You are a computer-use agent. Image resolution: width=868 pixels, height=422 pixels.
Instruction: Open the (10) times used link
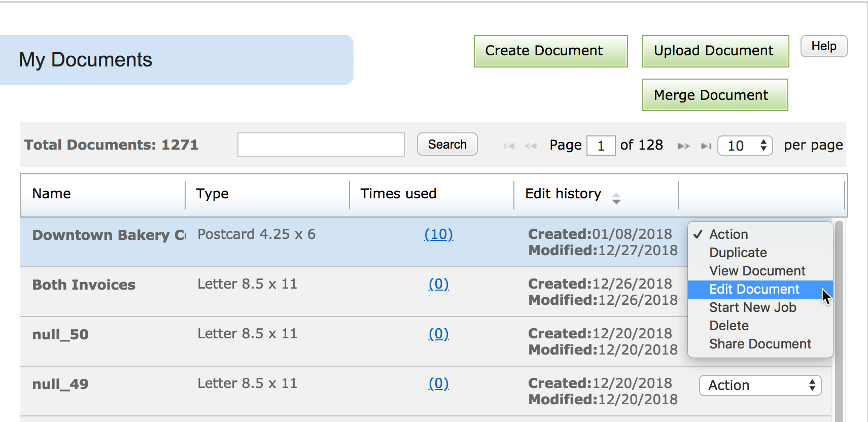tap(439, 234)
